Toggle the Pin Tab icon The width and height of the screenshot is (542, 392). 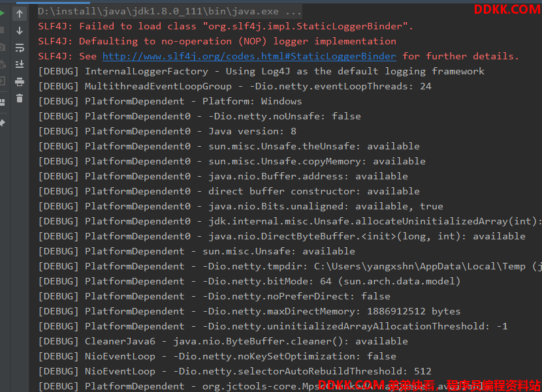tap(2, 122)
